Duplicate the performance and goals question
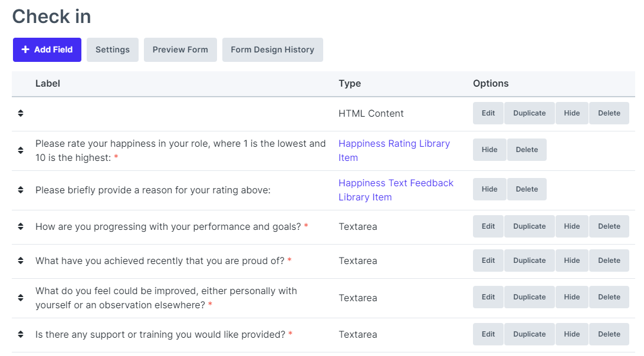 529,226
